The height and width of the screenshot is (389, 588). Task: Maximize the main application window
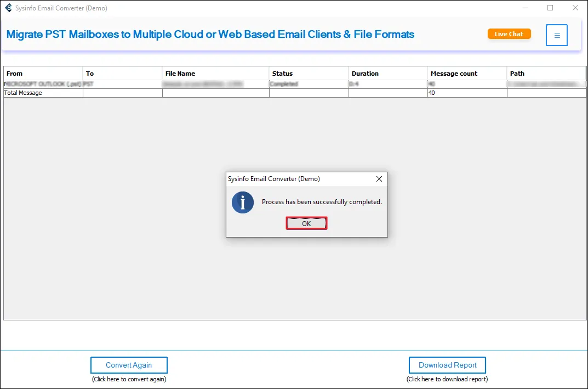click(x=550, y=8)
